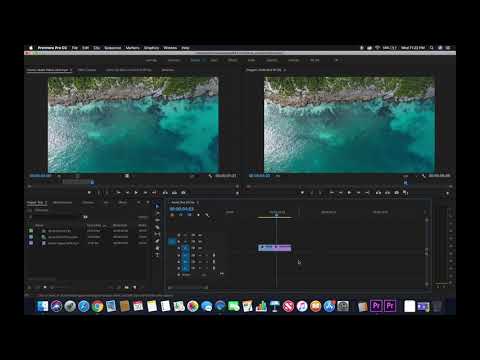Select the Ripple Edit tool
Image resolution: width=480 pixels, height=360 pixels.
click(x=157, y=220)
